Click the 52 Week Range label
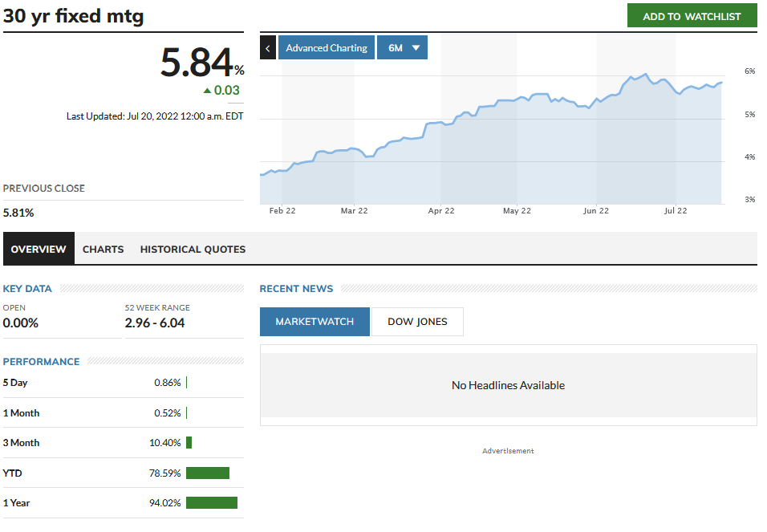 (157, 307)
